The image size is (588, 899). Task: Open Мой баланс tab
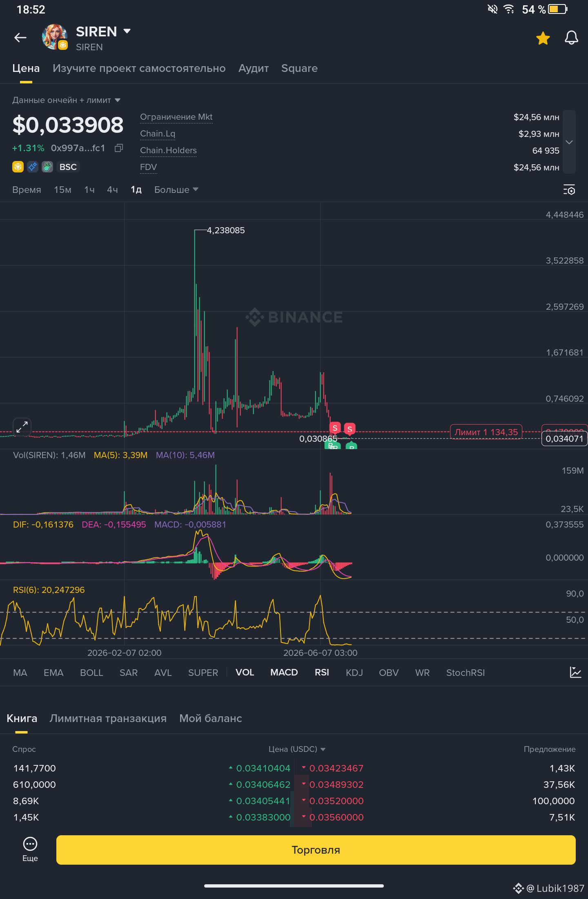pos(211,718)
